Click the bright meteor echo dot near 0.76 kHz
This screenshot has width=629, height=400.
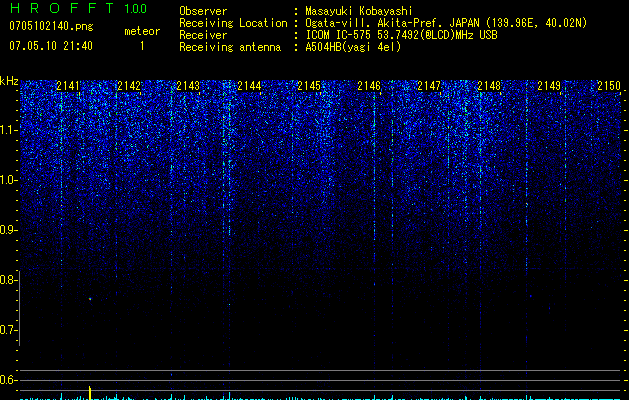click(x=90, y=299)
